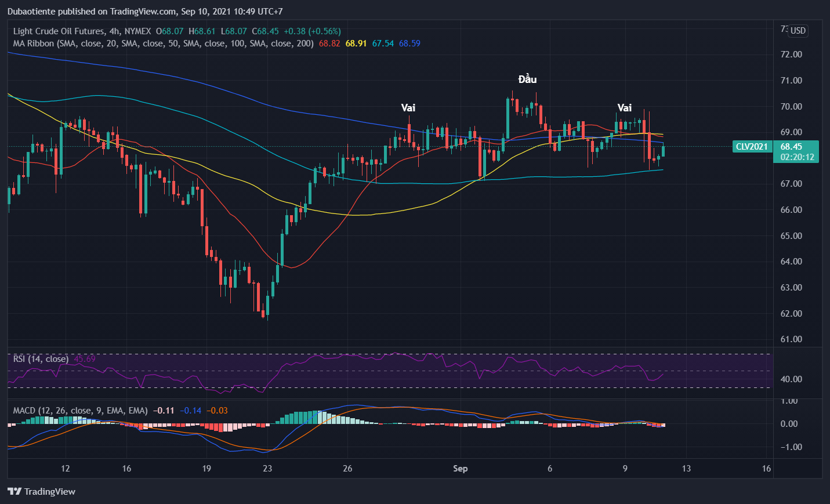
Task: Click the Sep label on time axis
Action: tap(460, 469)
